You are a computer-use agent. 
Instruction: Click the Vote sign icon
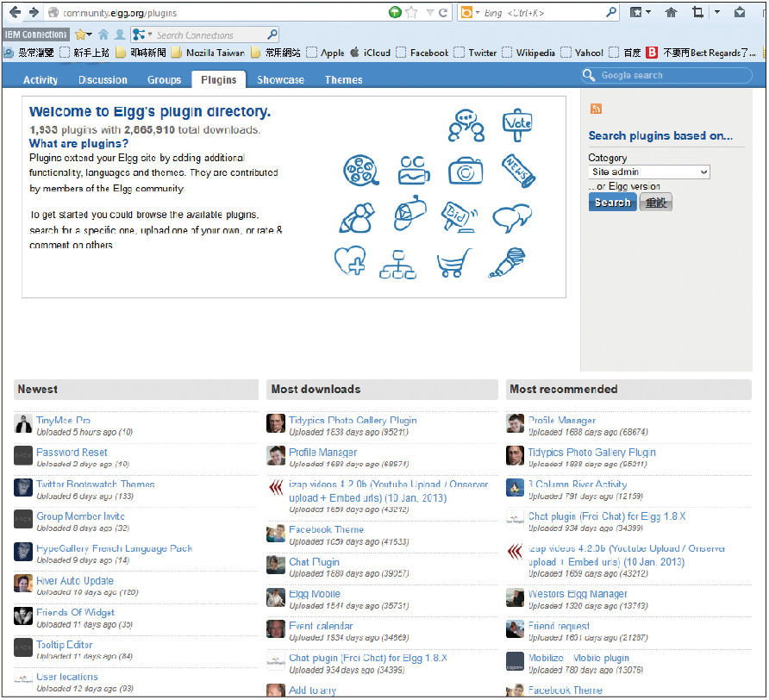(517, 125)
